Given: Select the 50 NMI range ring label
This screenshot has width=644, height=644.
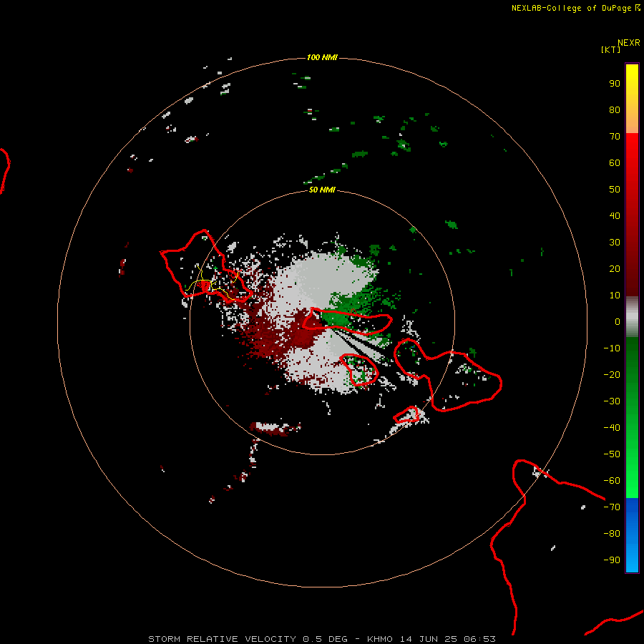Looking at the screenshot, I should [322, 190].
